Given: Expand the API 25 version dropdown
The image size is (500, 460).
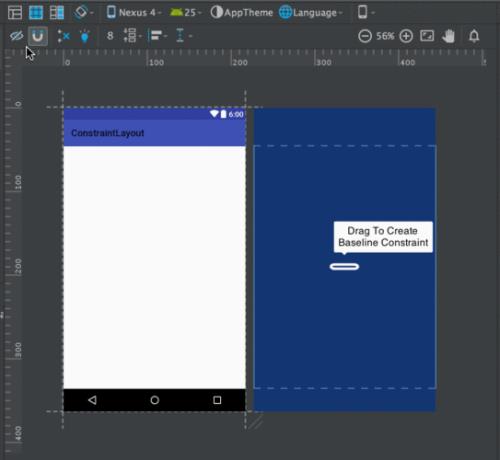Looking at the screenshot, I should tap(186, 13).
